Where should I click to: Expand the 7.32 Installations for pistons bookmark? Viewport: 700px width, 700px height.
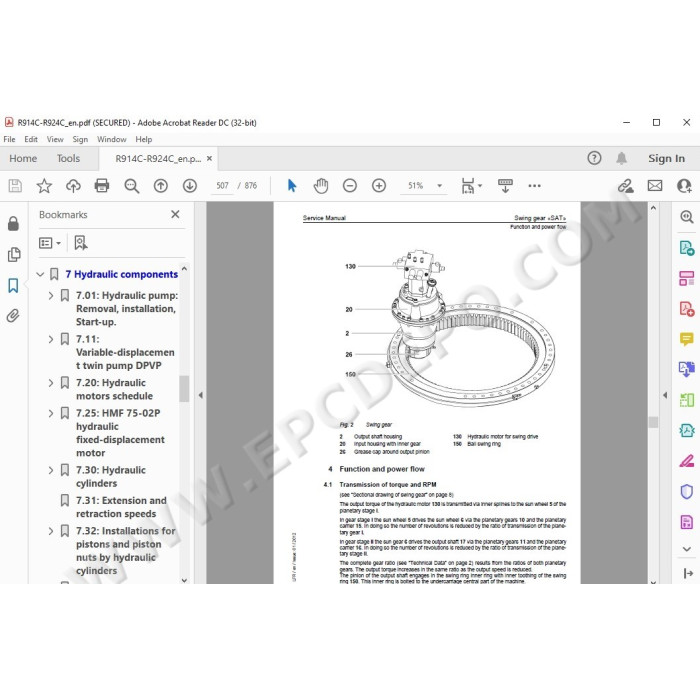click(x=51, y=531)
